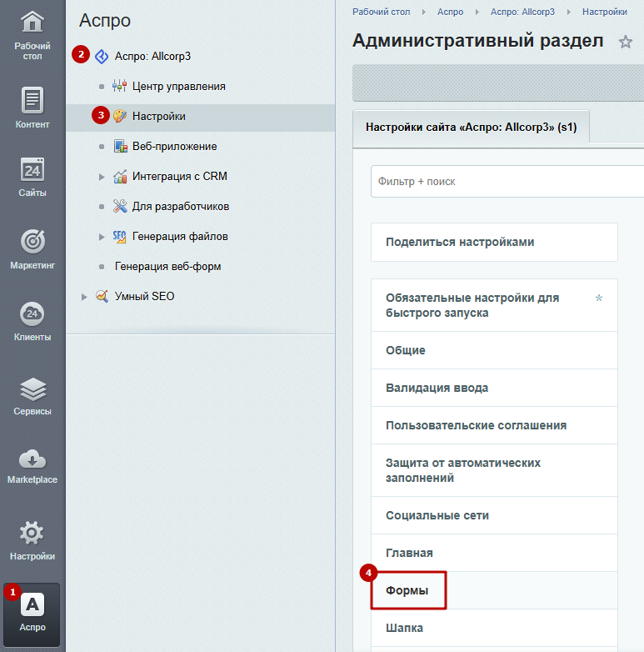Open the Marketplace cloud icon
This screenshot has height=652, width=644.
32,460
